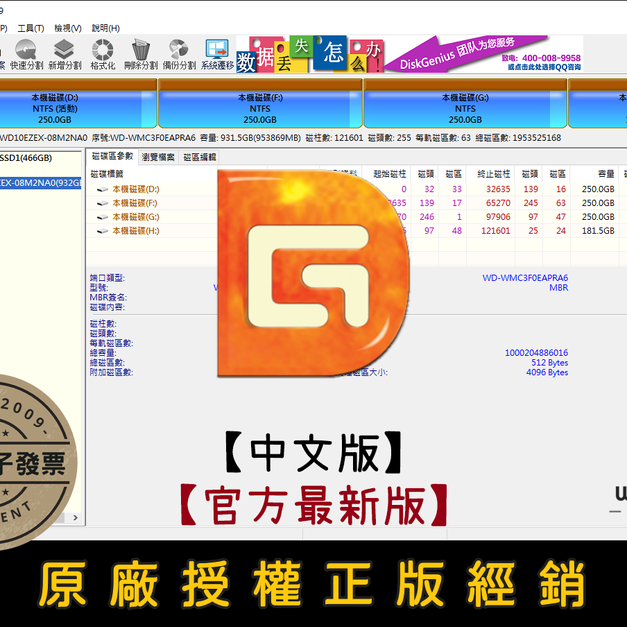Open the 檢視(V) menu
This screenshot has height=627, width=627.
[x=68, y=28]
